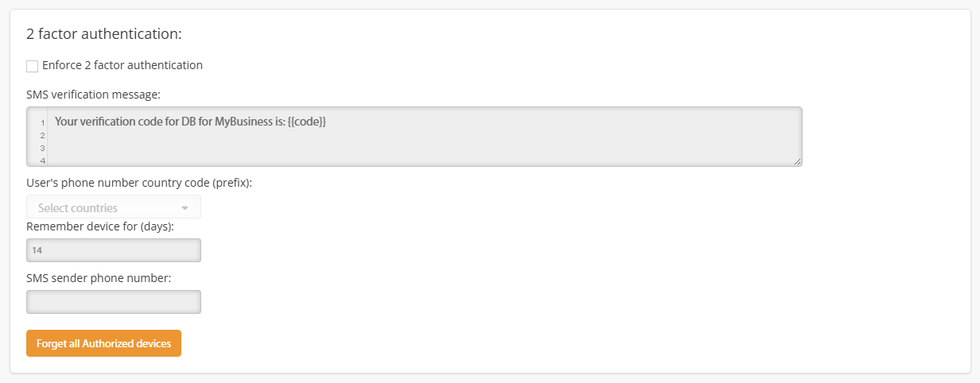This screenshot has width=980, height=383.
Task: Click line number 4 in the message gutter
Action: pos(42,161)
